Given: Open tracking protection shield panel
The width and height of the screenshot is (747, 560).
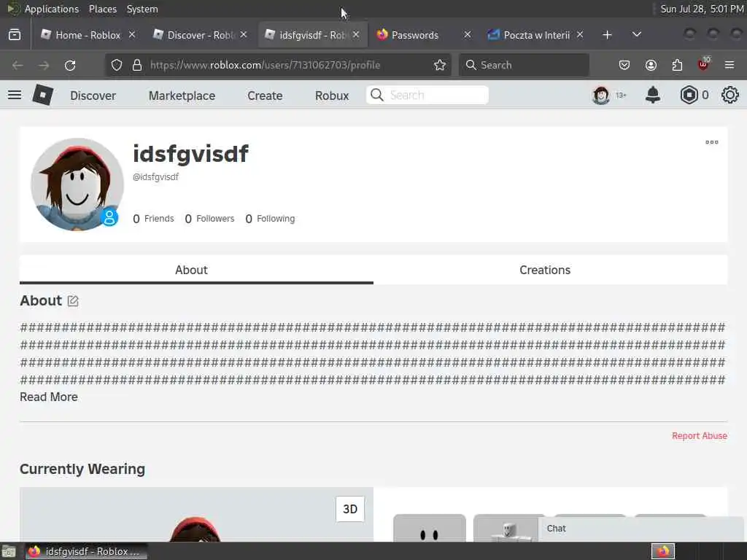Looking at the screenshot, I should tap(116, 65).
